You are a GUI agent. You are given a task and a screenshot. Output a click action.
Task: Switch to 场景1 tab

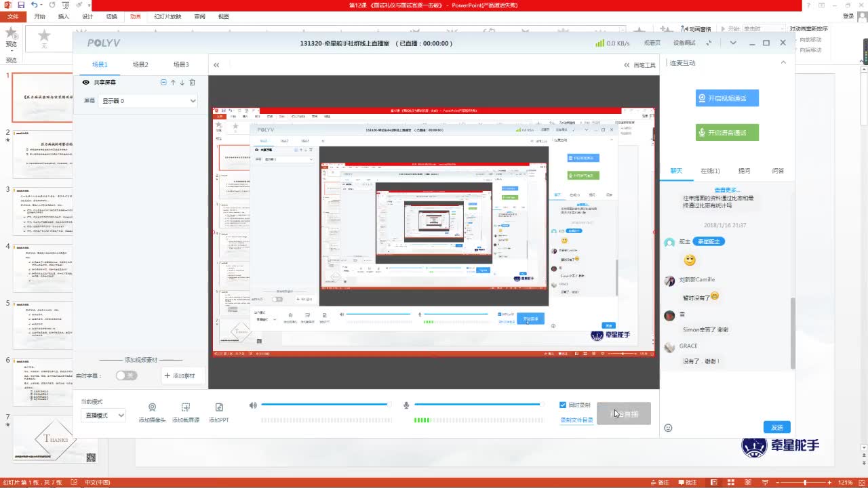click(x=100, y=64)
